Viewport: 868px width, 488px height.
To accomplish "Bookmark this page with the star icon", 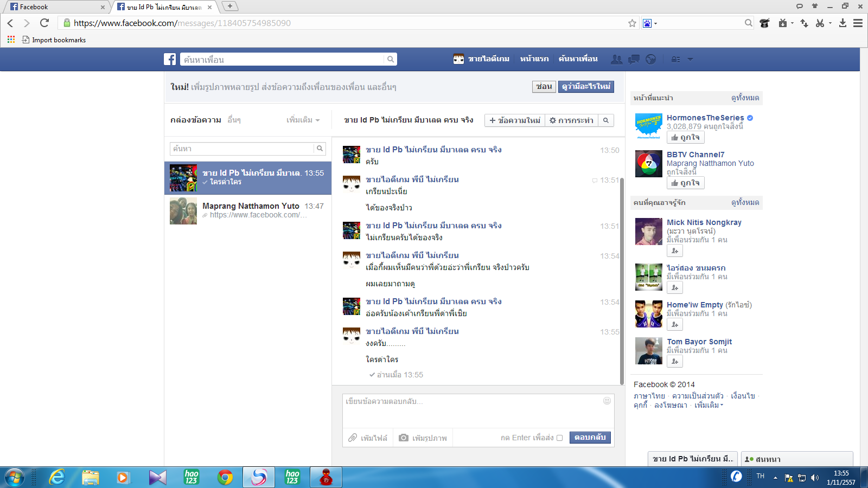I will coord(632,23).
